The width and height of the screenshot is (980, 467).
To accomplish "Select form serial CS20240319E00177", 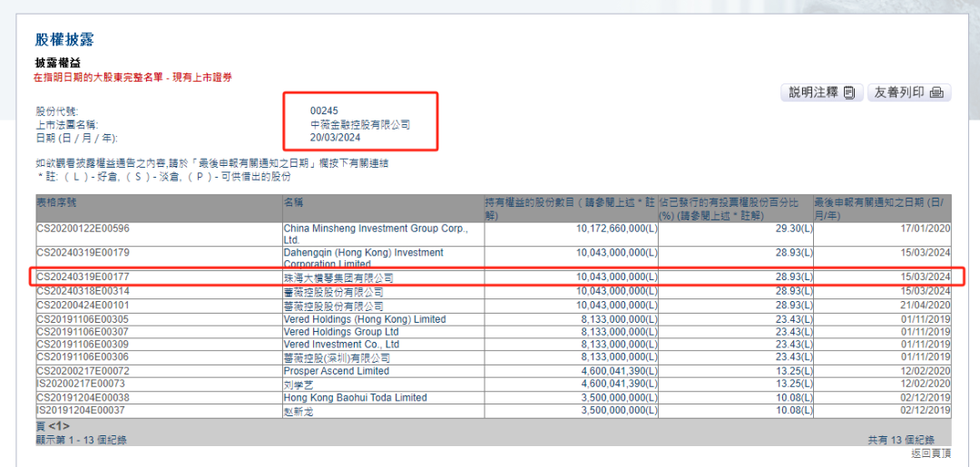I will click(x=83, y=277).
